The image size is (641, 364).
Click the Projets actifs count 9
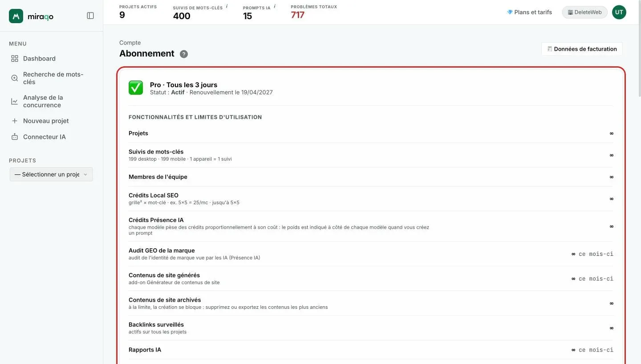tap(122, 15)
